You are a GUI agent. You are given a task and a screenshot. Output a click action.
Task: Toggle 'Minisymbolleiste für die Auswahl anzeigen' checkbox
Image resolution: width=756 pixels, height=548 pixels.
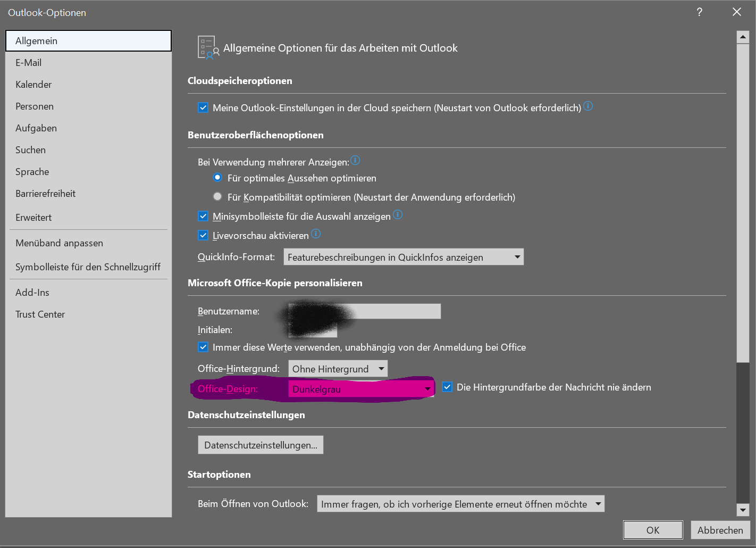[203, 216]
